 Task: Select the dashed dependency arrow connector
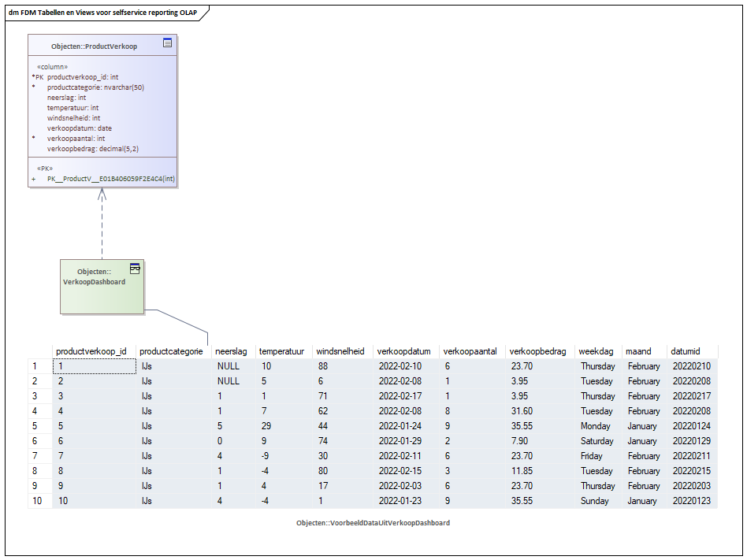coord(102,224)
